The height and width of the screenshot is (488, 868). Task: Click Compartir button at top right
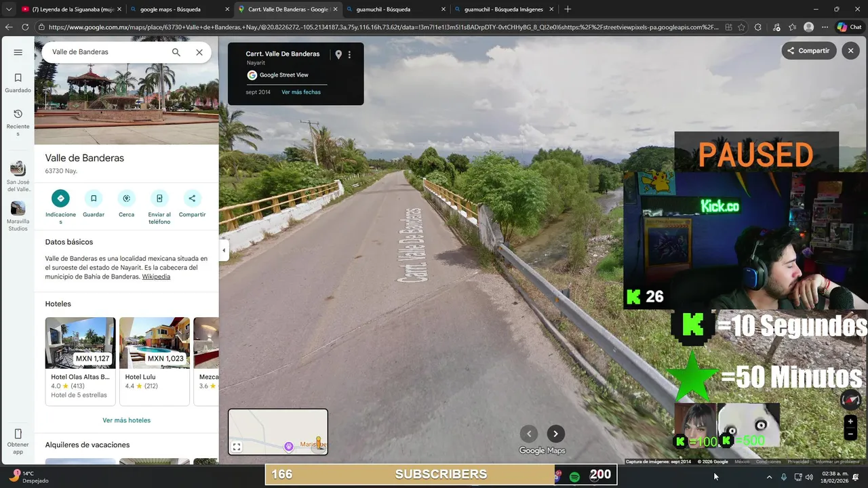pos(809,51)
